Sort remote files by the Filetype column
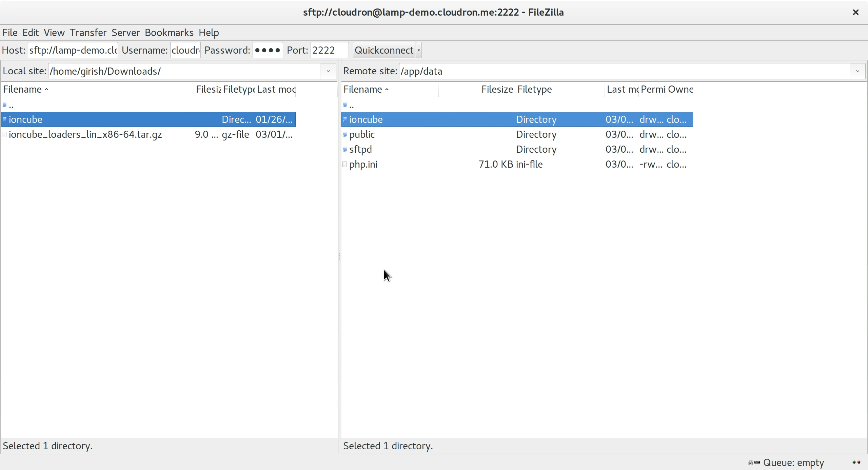This screenshot has height=470, width=868. point(534,89)
